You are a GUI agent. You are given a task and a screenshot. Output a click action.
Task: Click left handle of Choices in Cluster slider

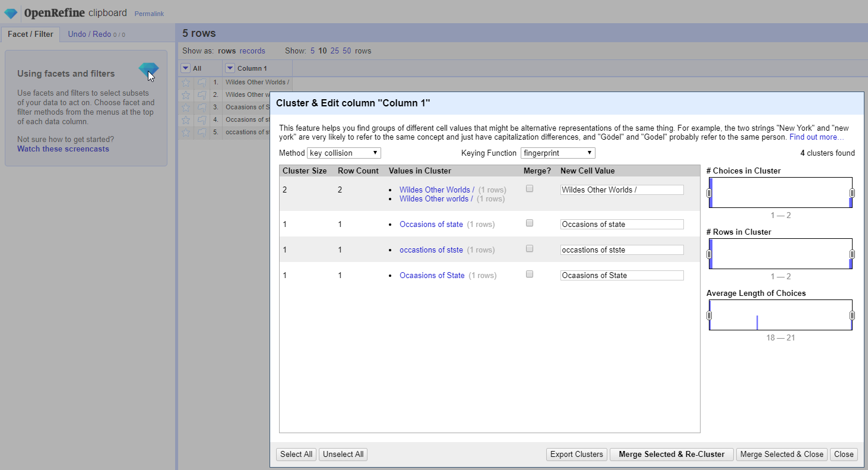[x=709, y=193]
